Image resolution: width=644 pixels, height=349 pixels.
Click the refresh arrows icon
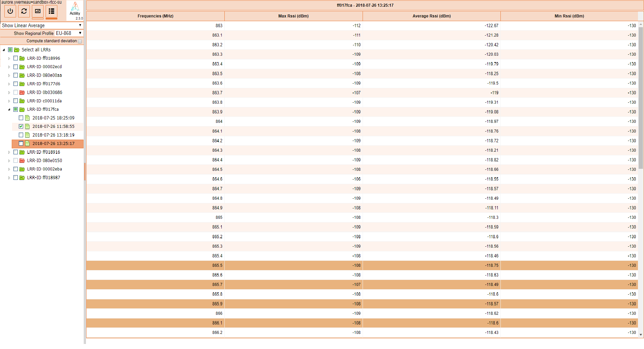[24, 11]
